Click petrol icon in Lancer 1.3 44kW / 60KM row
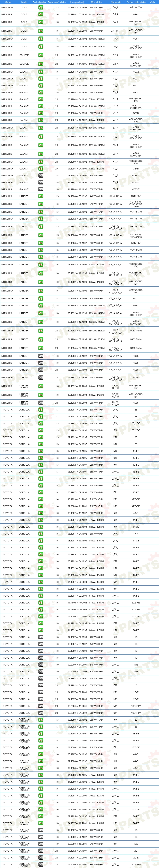 point(41,196)
